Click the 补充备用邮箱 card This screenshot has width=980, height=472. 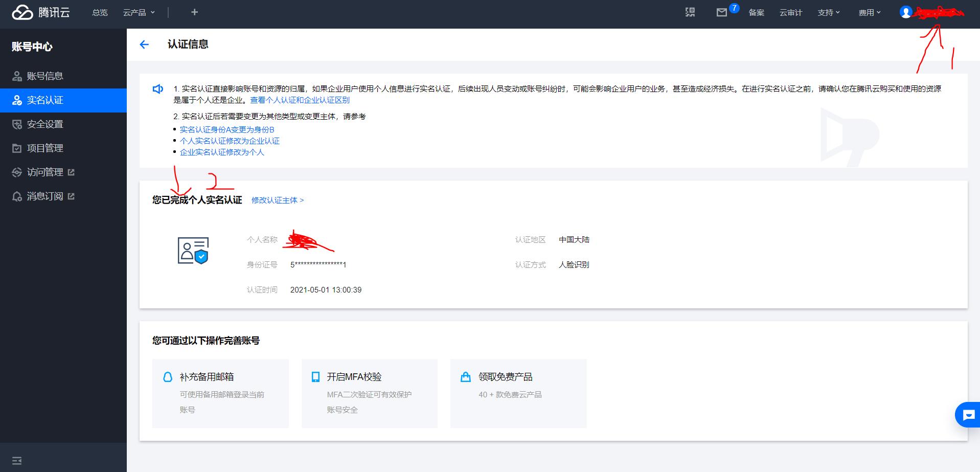[x=220, y=393]
